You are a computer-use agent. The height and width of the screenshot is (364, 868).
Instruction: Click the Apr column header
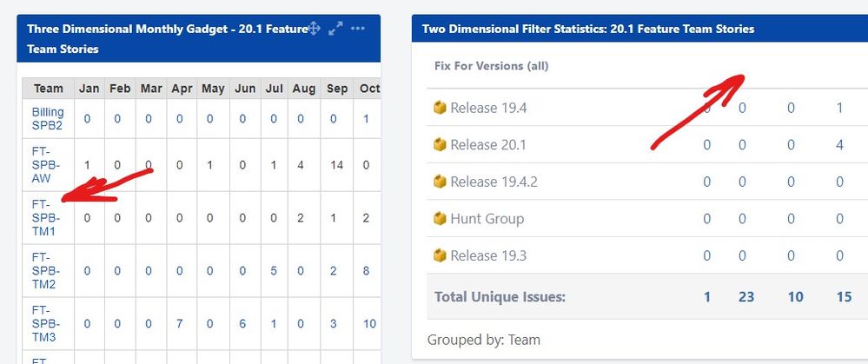pos(182,89)
